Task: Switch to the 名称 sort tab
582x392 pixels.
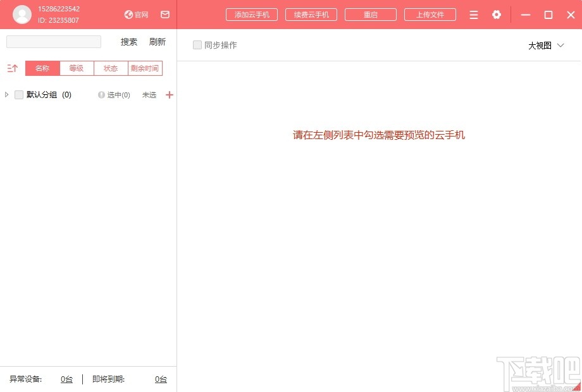Action: pos(42,68)
